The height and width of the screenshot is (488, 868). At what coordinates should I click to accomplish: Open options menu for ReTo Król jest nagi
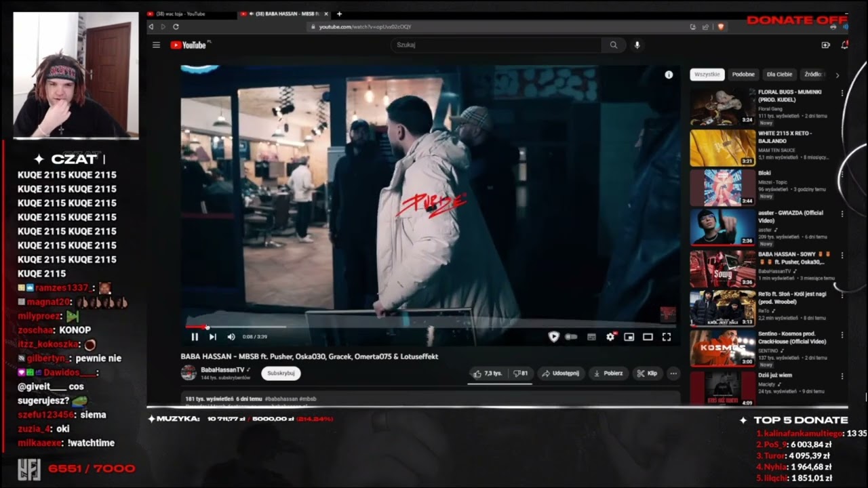pyautogui.click(x=842, y=296)
